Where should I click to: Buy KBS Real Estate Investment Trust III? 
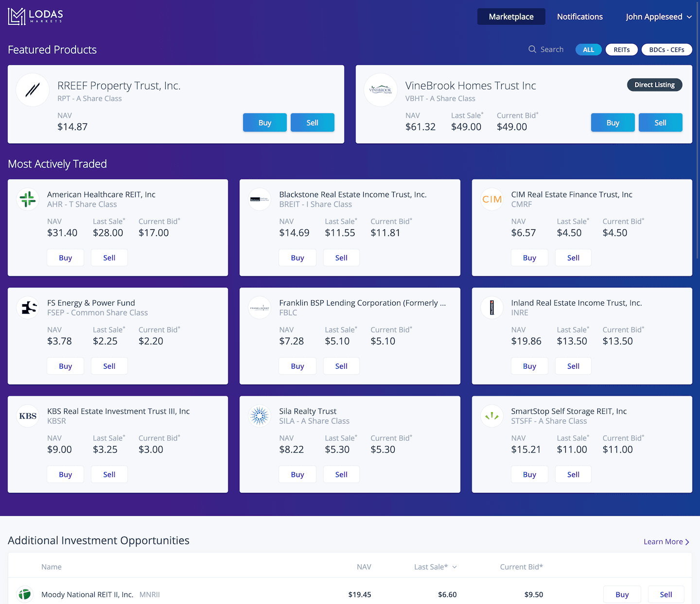click(66, 474)
